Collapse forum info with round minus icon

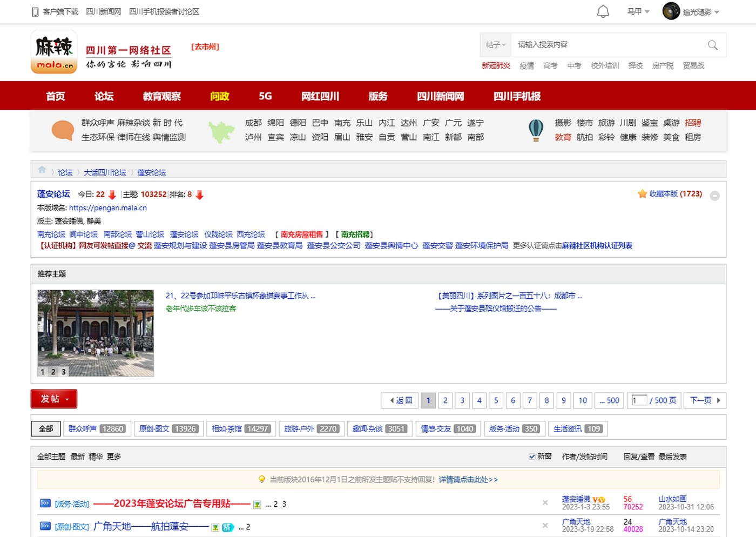coord(714,196)
